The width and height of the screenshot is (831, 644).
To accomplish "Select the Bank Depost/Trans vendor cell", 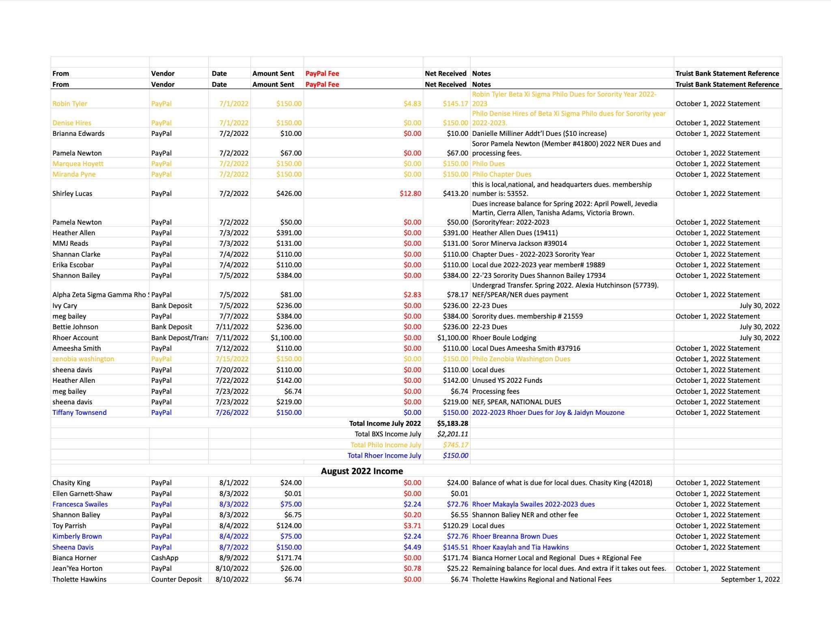I will click(179, 337).
